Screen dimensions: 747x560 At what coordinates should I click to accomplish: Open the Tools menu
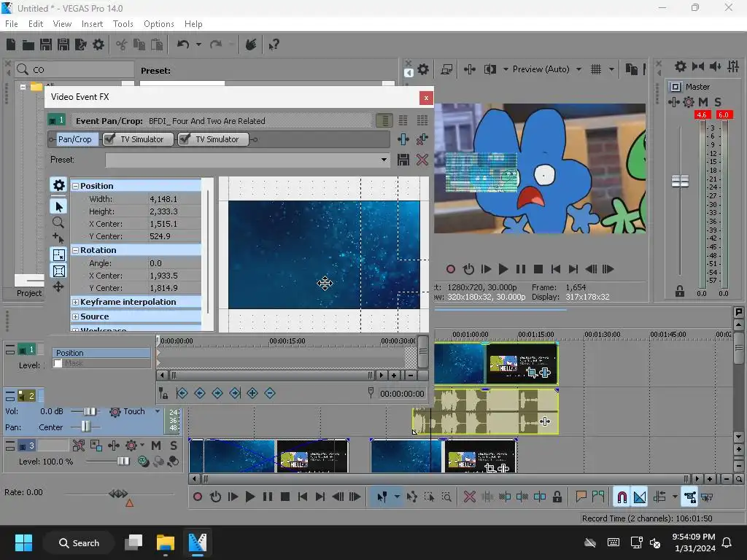point(123,24)
